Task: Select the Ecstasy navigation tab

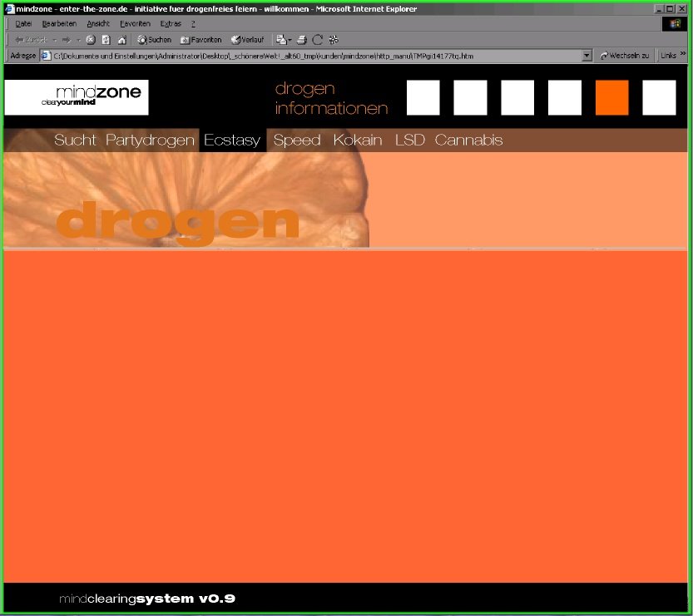Action: click(x=232, y=140)
